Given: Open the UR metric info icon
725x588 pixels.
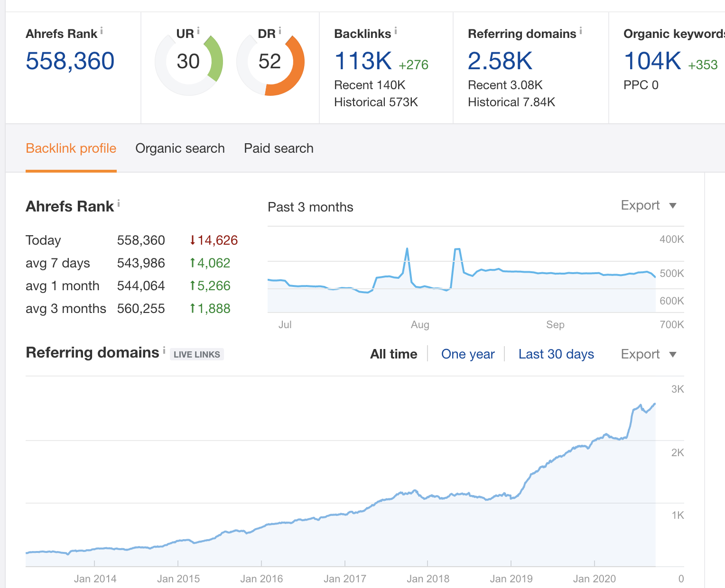Looking at the screenshot, I should (x=198, y=31).
